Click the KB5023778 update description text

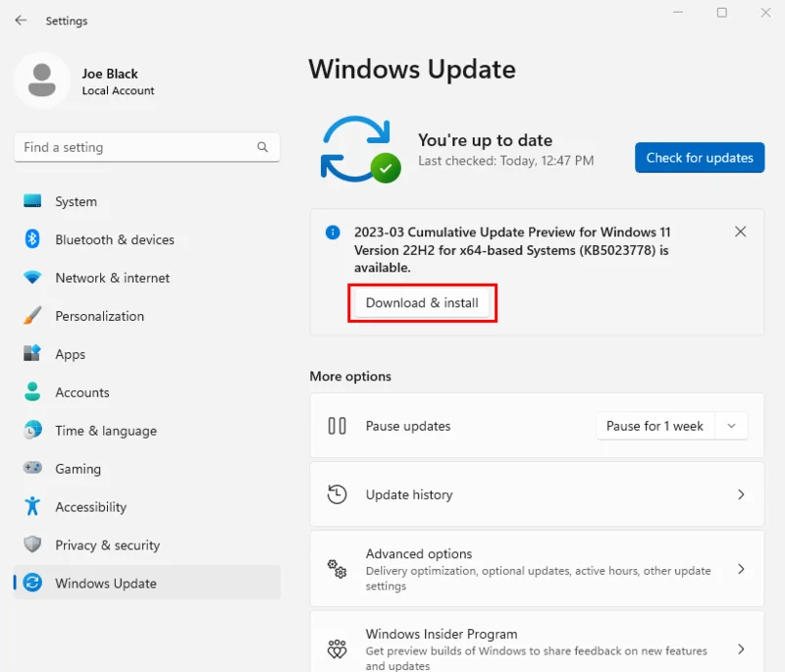512,250
